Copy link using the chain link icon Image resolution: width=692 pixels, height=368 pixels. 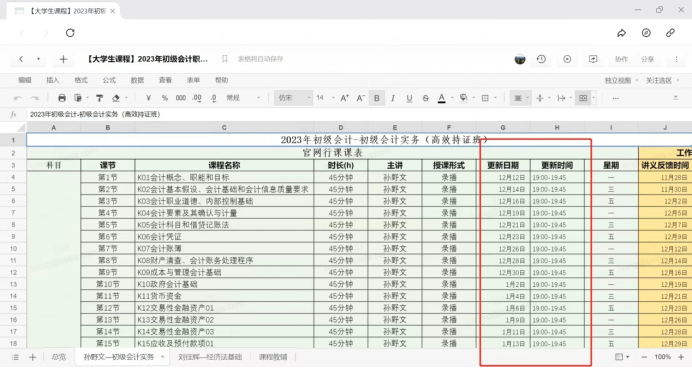pyautogui.click(x=670, y=33)
